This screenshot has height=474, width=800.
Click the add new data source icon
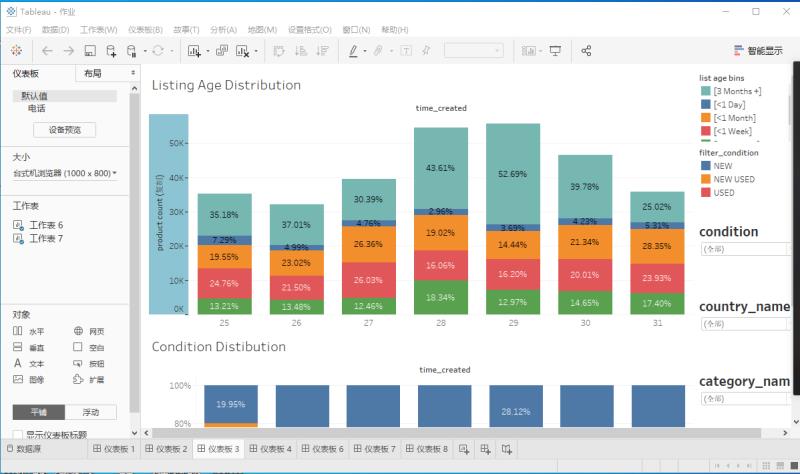coord(111,51)
